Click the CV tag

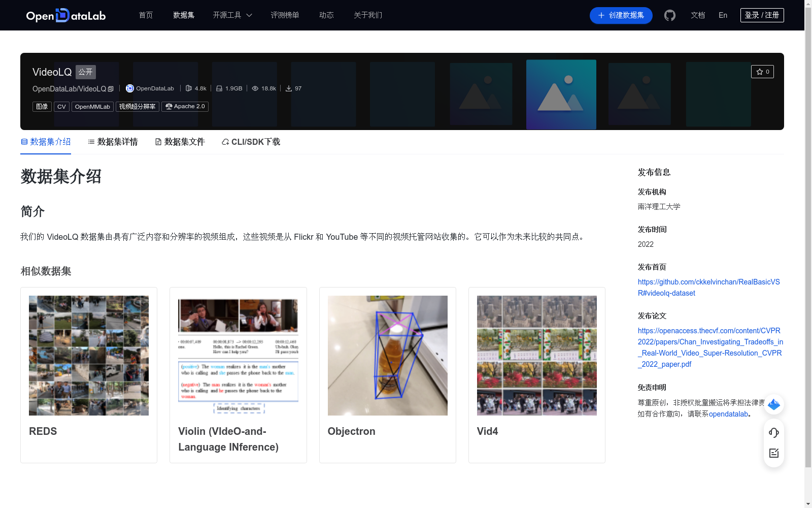coord(61,107)
